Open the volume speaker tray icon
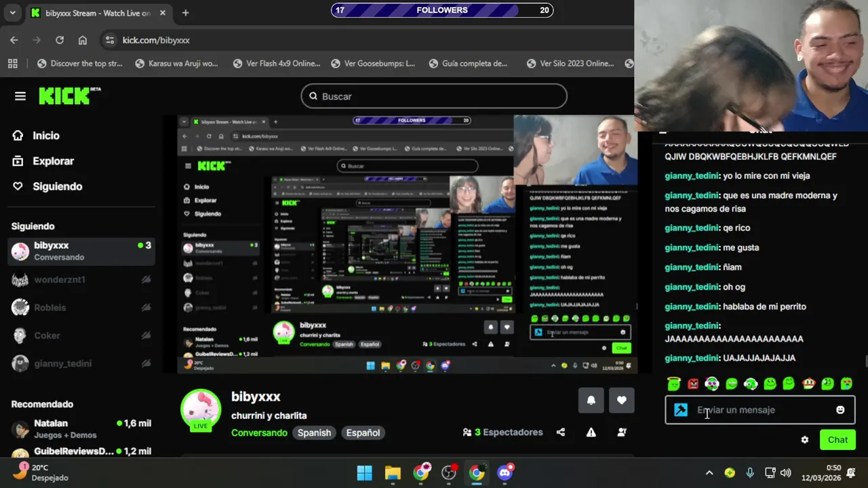The height and width of the screenshot is (488, 868). pos(786,473)
